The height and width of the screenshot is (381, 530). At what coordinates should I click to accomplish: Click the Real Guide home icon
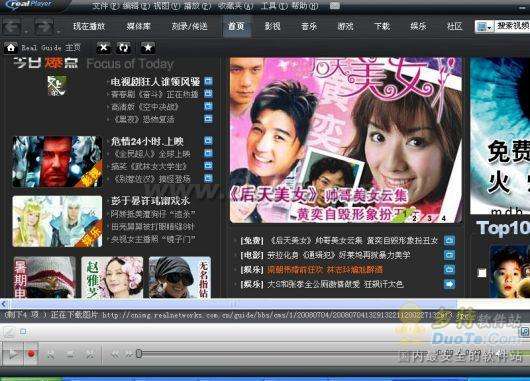[11, 48]
